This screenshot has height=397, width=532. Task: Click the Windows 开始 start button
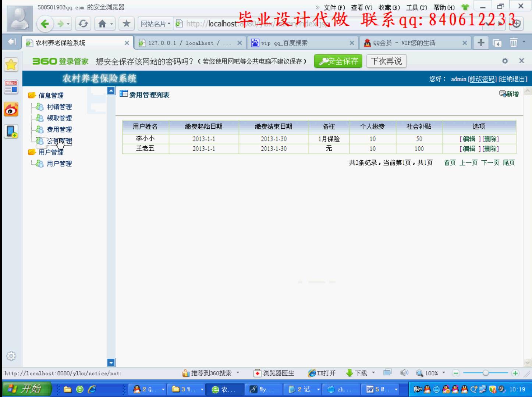tap(26, 389)
